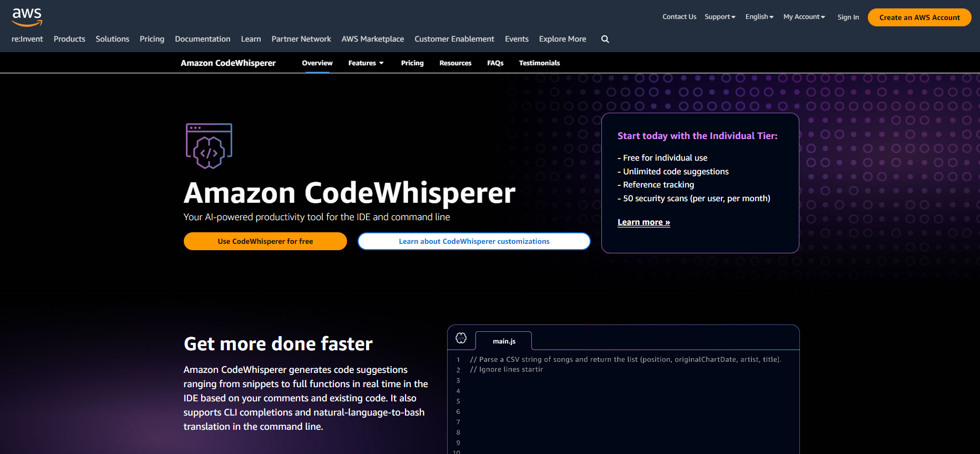980x454 pixels.
Task: Open the English language dropdown
Action: [x=759, y=17]
